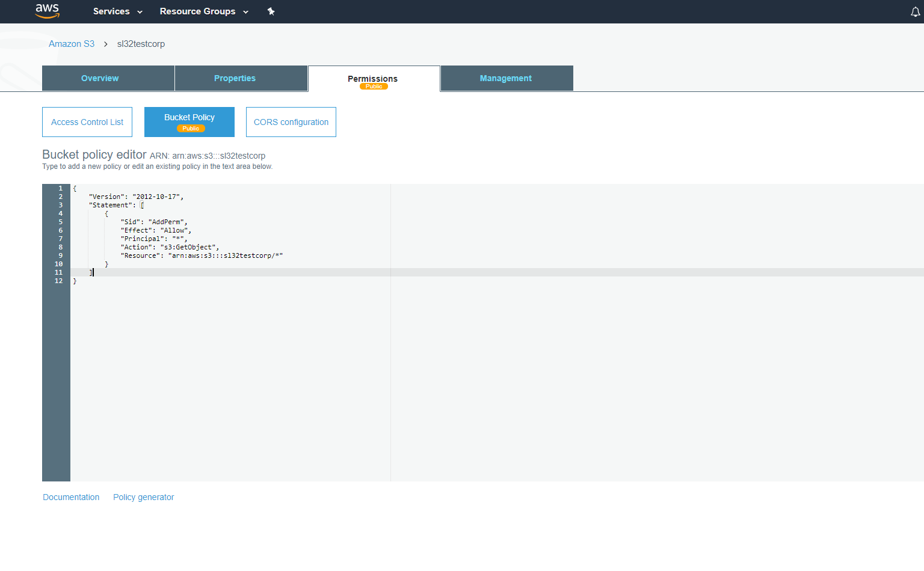924x571 pixels.
Task: Go to Amazon S3 breadcrumb link
Action: 72,44
